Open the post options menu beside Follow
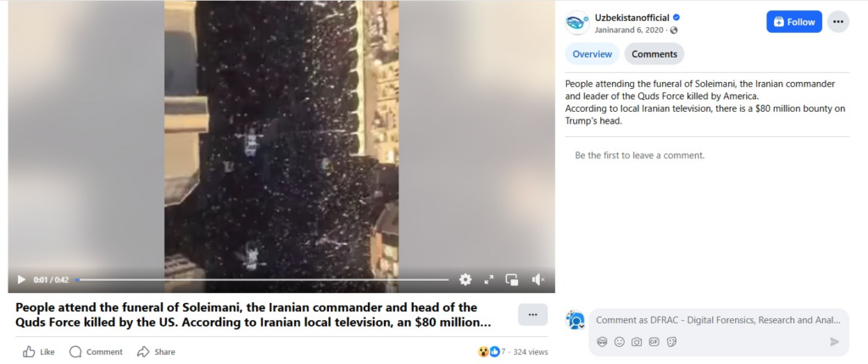The image size is (868, 364). click(838, 22)
